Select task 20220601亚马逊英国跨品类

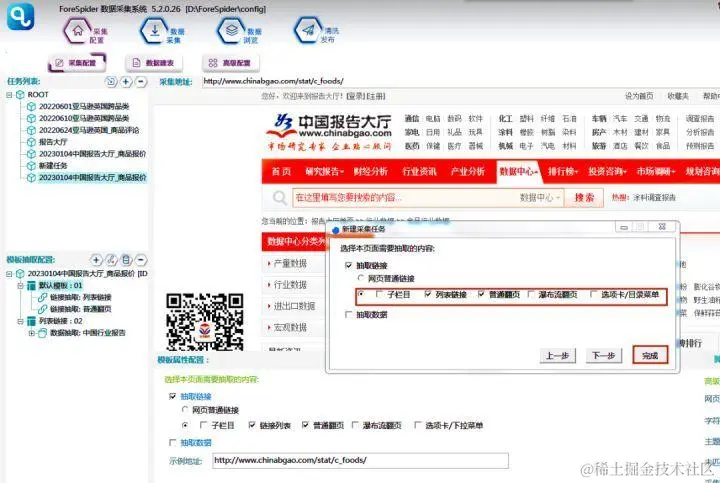pos(84,107)
